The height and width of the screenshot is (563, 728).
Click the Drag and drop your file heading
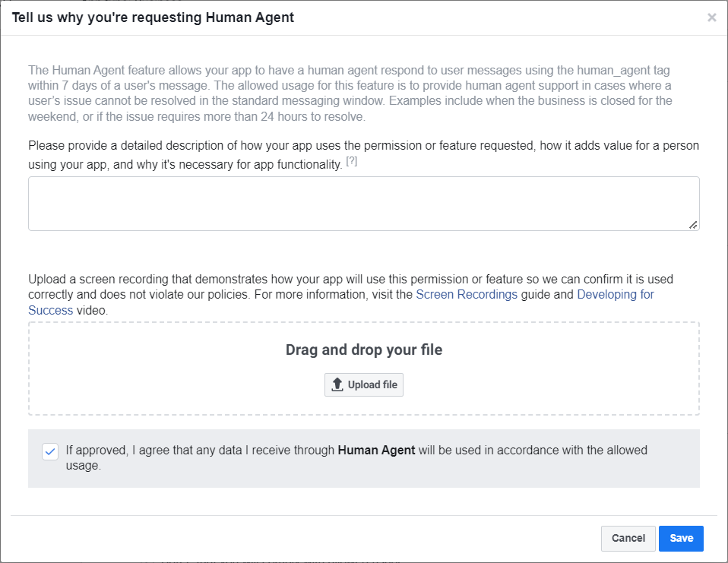click(364, 350)
